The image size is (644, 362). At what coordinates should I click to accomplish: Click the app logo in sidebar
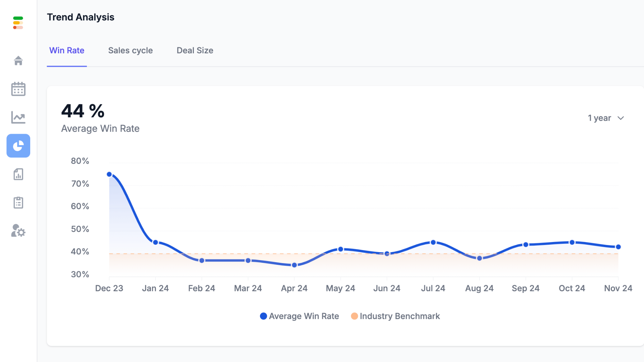[x=18, y=23]
